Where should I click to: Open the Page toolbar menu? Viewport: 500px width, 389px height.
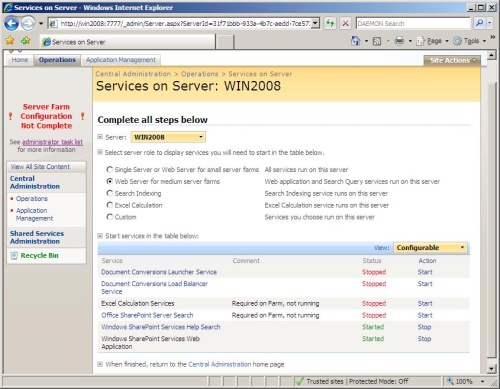[x=432, y=41]
